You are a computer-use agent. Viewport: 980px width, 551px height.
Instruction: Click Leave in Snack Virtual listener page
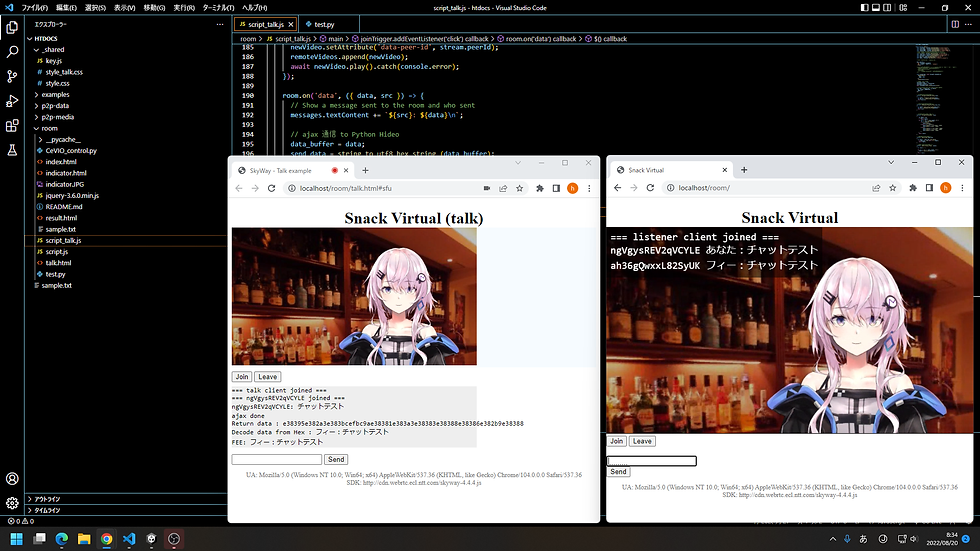pos(642,441)
